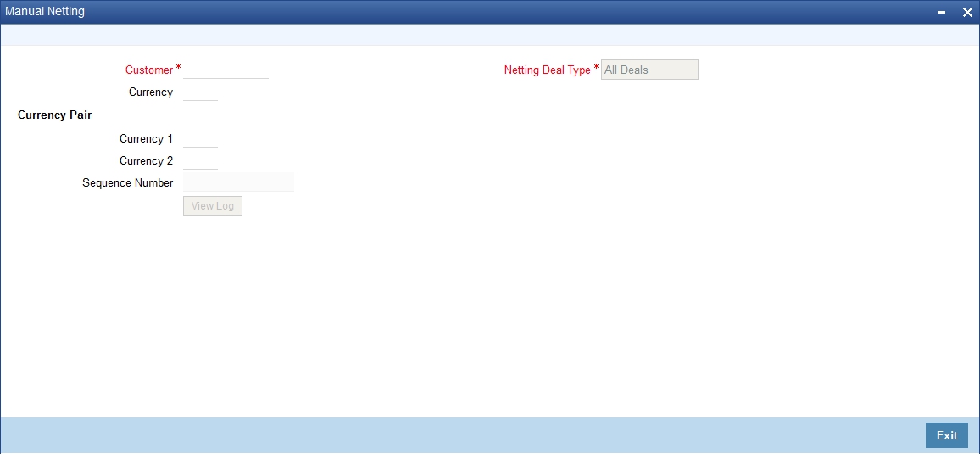Click the Currency 1 label
980x459 pixels.
coord(147,139)
